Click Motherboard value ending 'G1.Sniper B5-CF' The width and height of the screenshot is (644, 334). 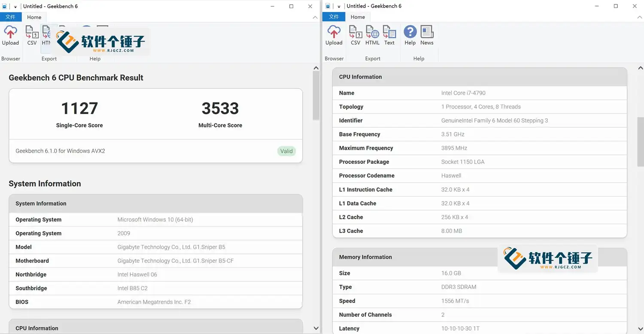pos(176,261)
